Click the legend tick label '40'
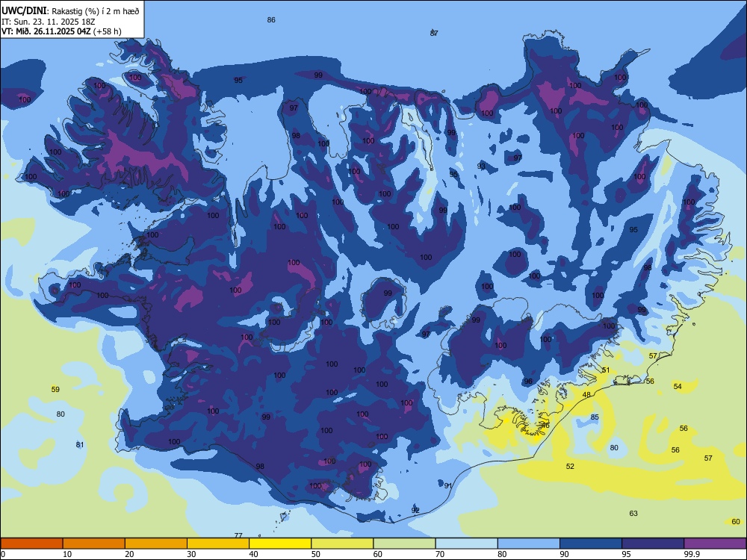The width and height of the screenshot is (747, 560). (253, 554)
